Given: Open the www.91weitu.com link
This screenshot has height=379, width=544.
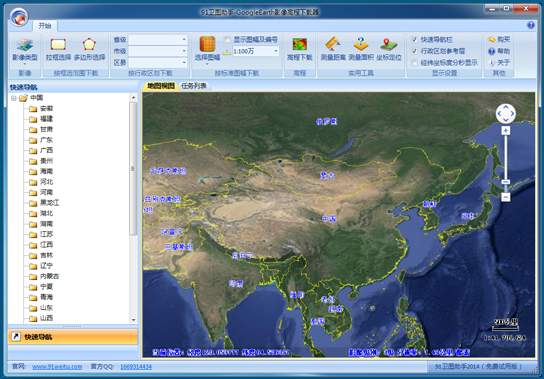Looking at the screenshot, I should 57,367.
